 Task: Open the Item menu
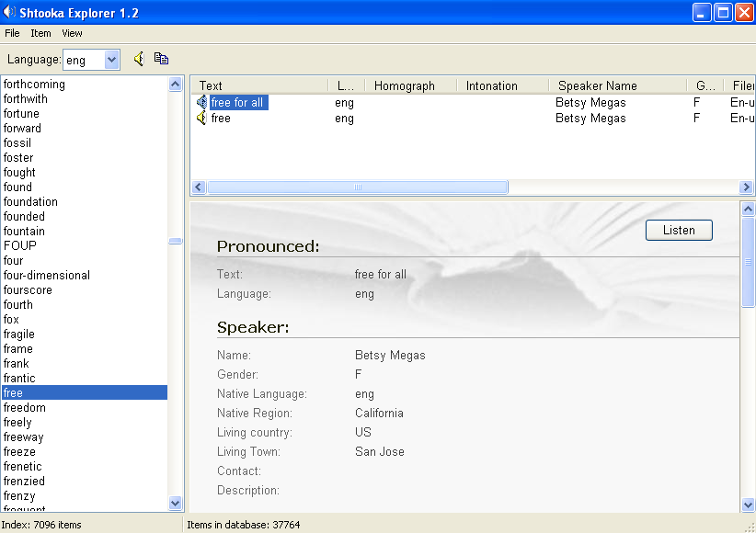(40, 33)
